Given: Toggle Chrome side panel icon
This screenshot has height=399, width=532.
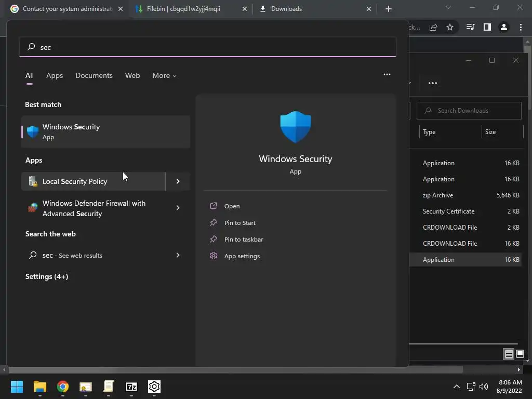Looking at the screenshot, I should tap(487, 27).
